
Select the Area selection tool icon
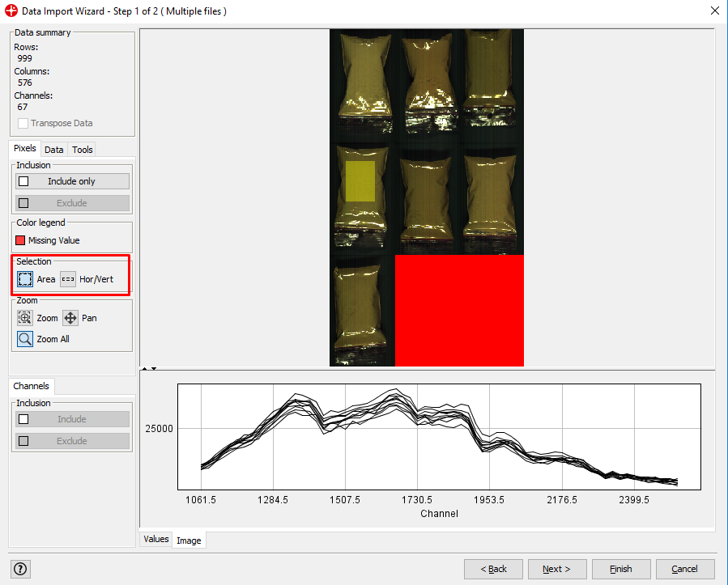tap(25, 279)
